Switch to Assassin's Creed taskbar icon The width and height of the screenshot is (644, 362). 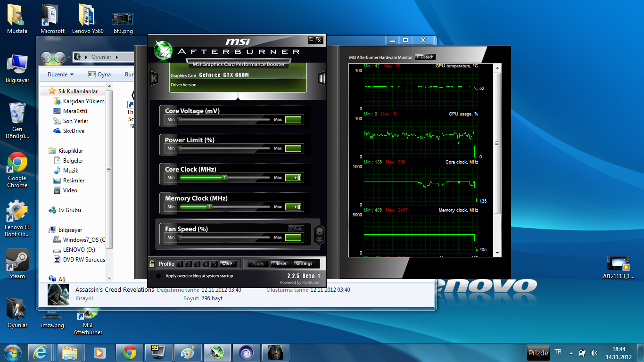tap(276, 353)
